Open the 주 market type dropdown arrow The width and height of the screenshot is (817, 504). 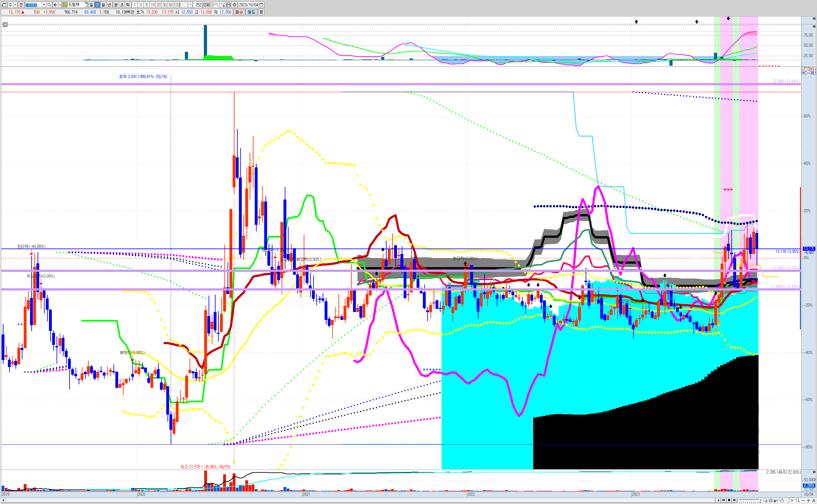tap(15, 5)
